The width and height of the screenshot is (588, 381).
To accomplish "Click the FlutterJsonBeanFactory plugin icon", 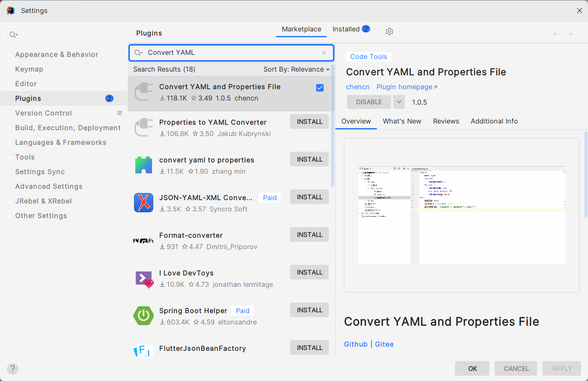I will click(x=143, y=350).
